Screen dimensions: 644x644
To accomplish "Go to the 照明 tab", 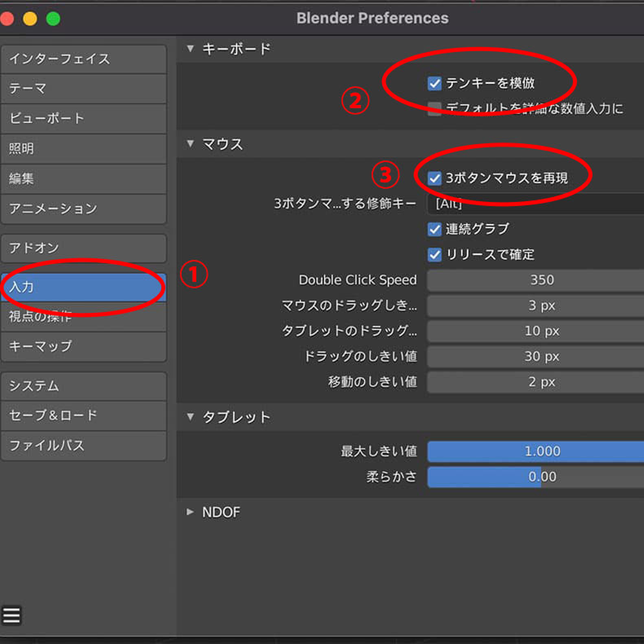I will tap(84, 149).
